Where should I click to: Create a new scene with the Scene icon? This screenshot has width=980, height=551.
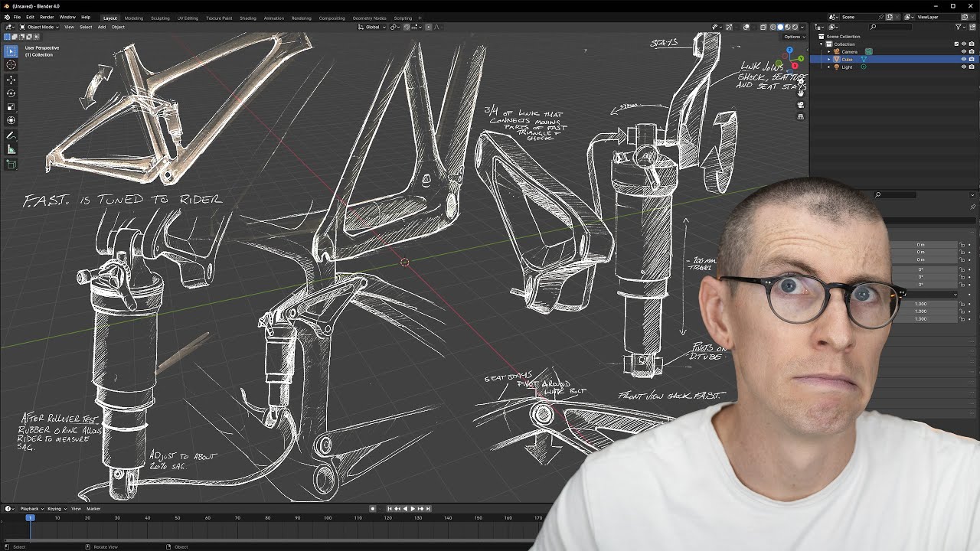[889, 17]
